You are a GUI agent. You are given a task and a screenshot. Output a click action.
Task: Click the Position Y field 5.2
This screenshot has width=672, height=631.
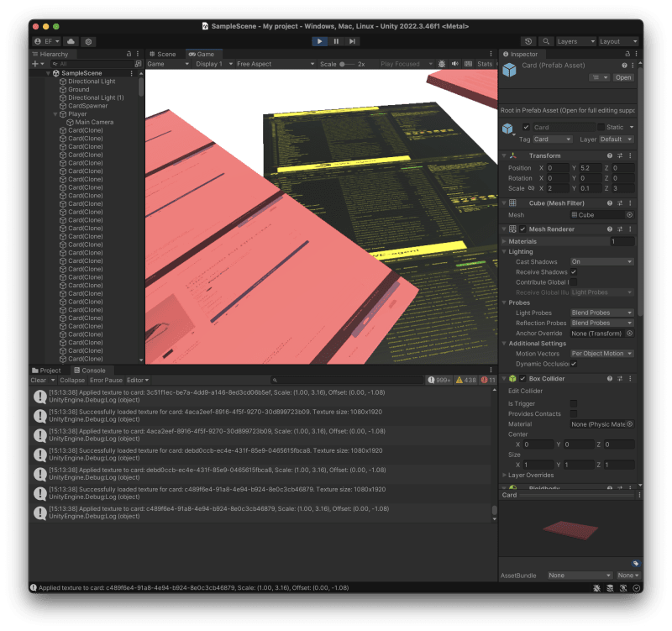[591, 168]
